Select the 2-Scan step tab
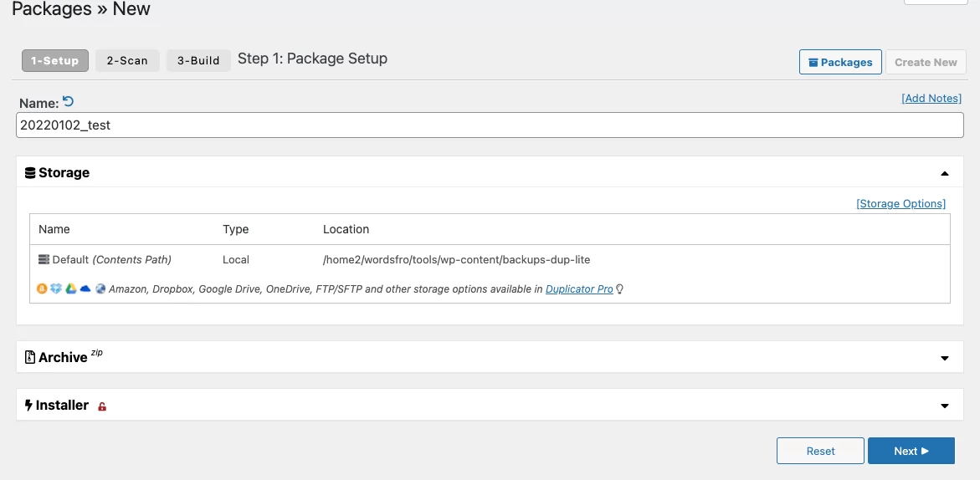Screen dimensions: 980x480 127,60
